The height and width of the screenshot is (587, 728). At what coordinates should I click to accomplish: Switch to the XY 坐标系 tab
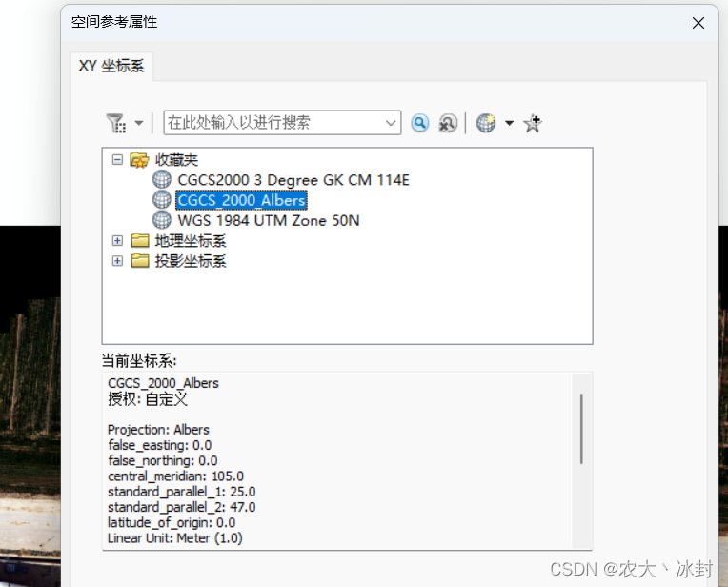point(111,66)
